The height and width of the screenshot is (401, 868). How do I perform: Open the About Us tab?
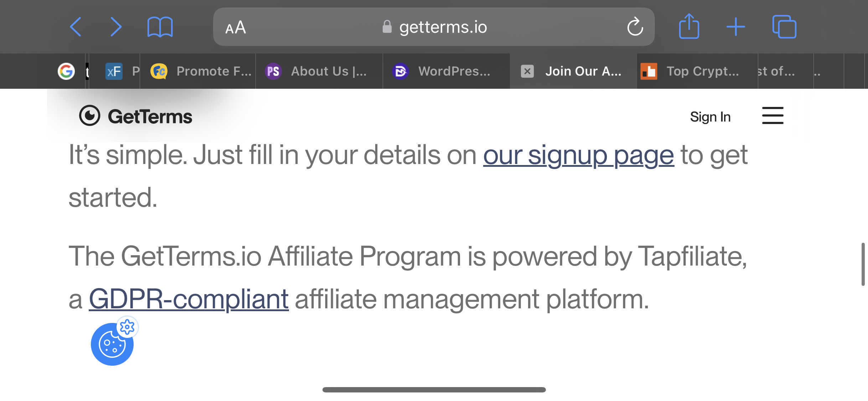pyautogui.click(x=319, y=71)
